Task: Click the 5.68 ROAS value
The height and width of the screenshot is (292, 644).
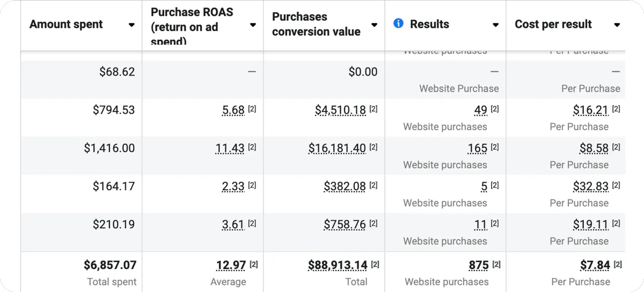Action: (233, 110)
